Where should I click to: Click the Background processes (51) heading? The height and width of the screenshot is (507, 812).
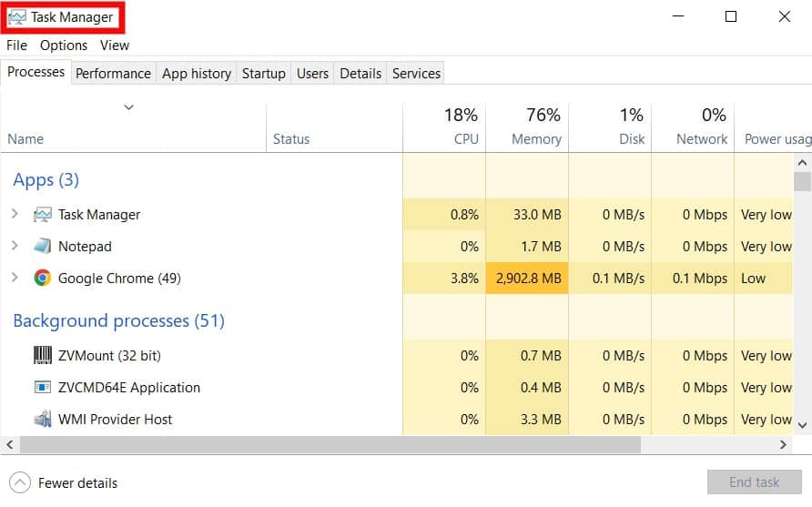119,320
